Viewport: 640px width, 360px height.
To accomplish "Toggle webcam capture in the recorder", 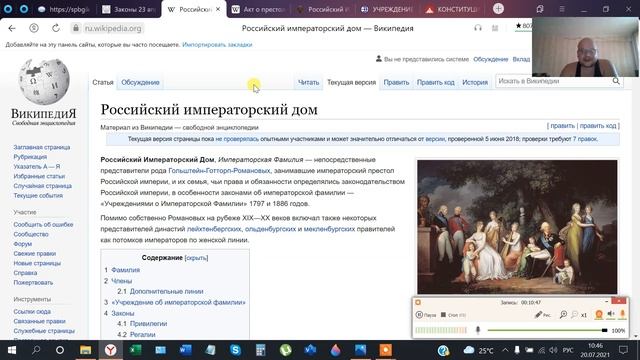I will [599, 314].
